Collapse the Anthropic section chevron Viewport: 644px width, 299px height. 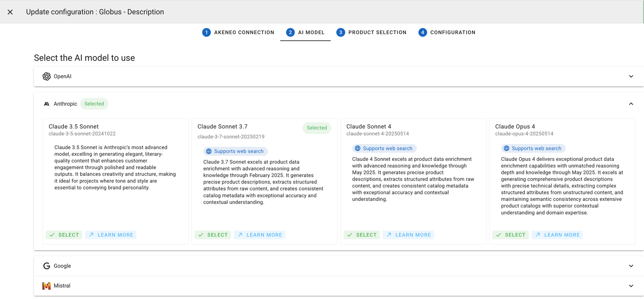point(631,104)
